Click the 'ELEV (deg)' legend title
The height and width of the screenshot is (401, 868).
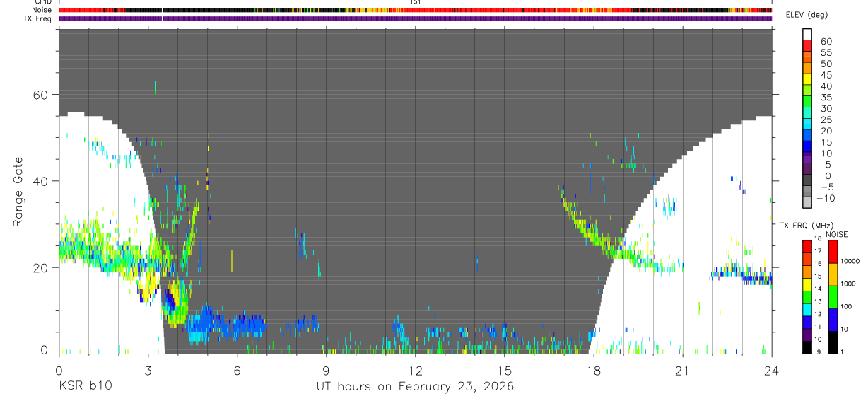[807, 15]
